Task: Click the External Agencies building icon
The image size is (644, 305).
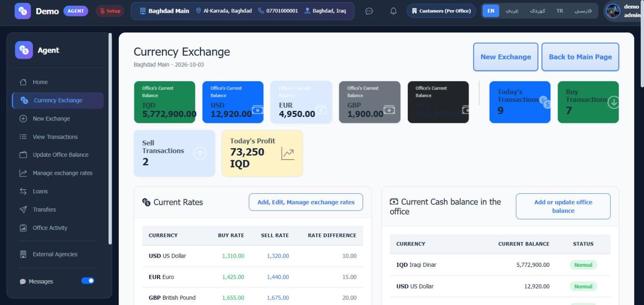Action: [23, 254]
